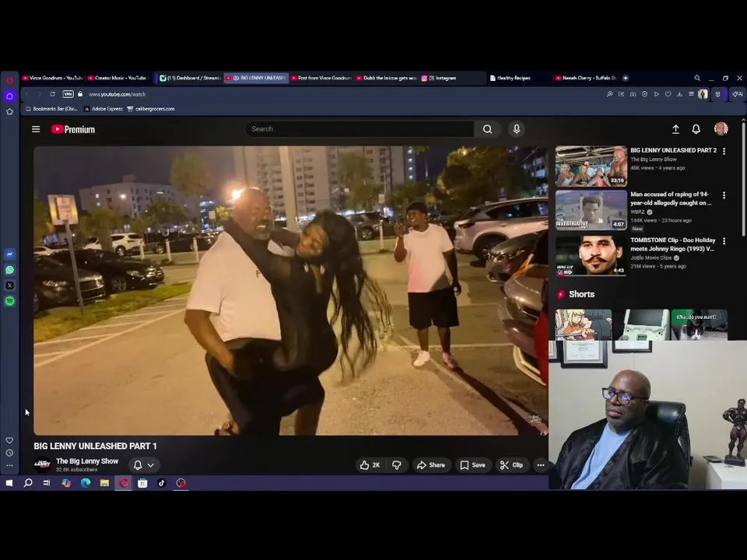Image resolution: width=747 pixels, height=560 pixels.
Task: Open the YouTube upload/create icon
Action: [x=675, y=129]
